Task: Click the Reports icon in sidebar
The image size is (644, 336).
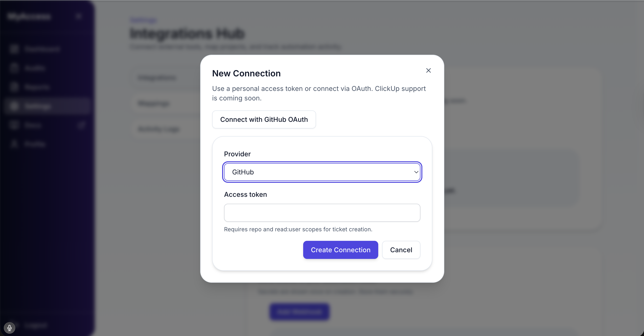Action: coord(14,87)
